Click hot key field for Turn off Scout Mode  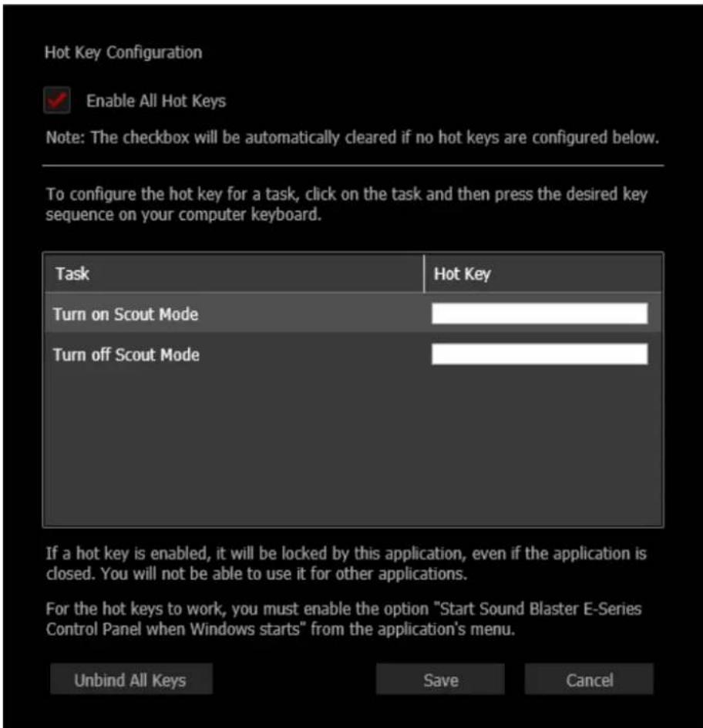tap(540, 354)
